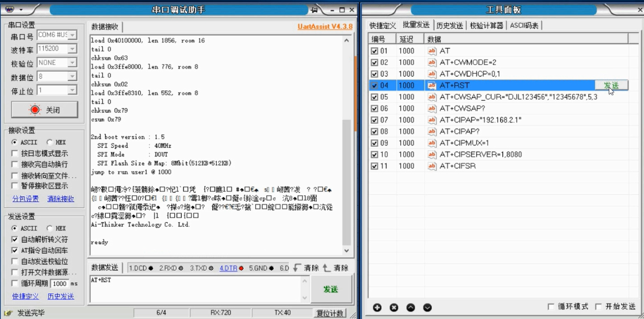Switch to 快捷定义 tab
Viewport: 644px width, 319px height.
(x=383, y=25)
